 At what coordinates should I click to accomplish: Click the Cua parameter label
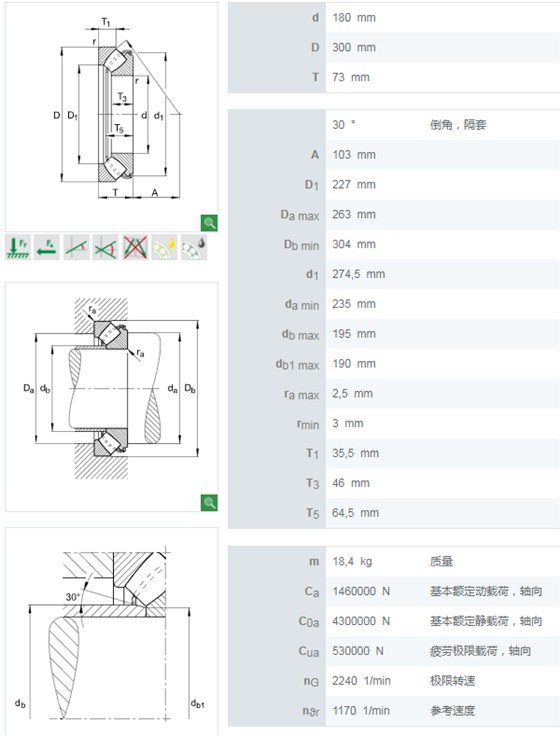point(309,652)
